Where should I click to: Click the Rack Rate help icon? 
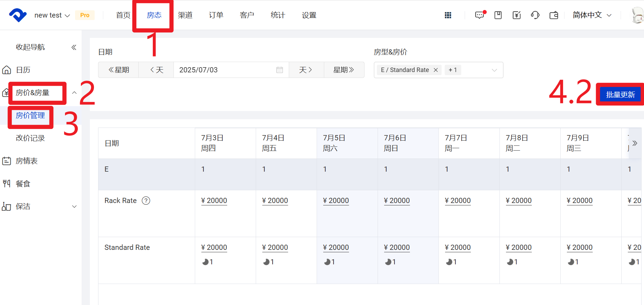coord(146,201)
